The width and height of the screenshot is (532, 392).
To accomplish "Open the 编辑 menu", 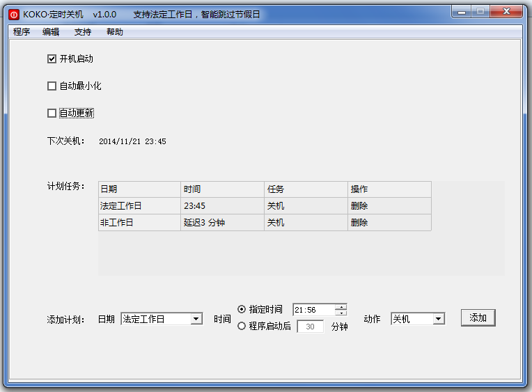I will (51, 32).
